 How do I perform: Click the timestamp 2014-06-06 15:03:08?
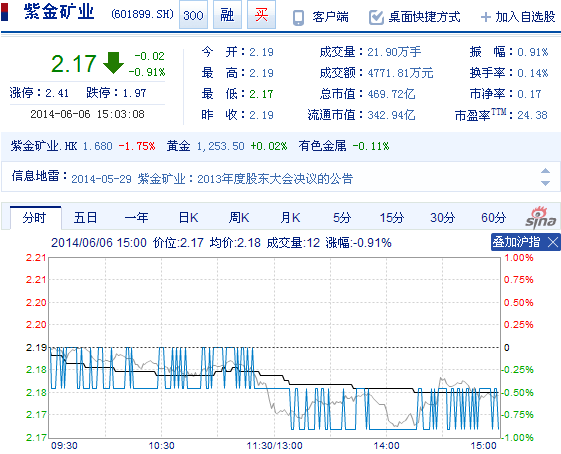coord(87,114)
